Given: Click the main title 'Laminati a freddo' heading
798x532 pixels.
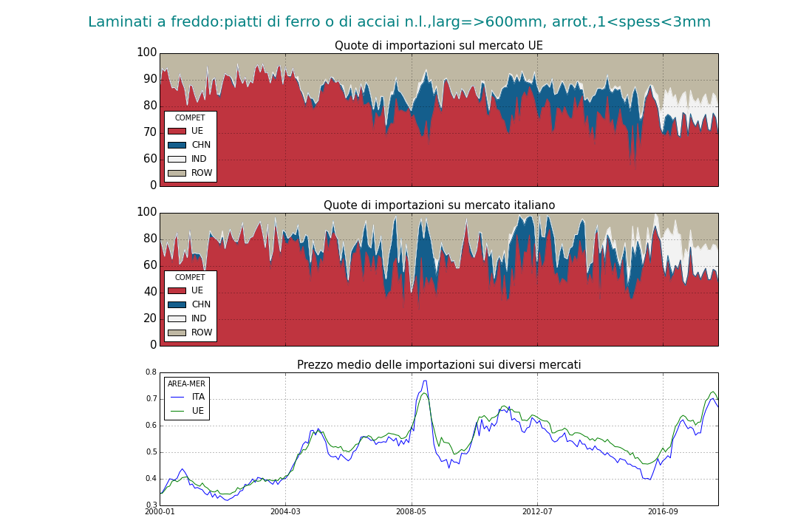Looking at the screenshot, I should coord(399,22).
